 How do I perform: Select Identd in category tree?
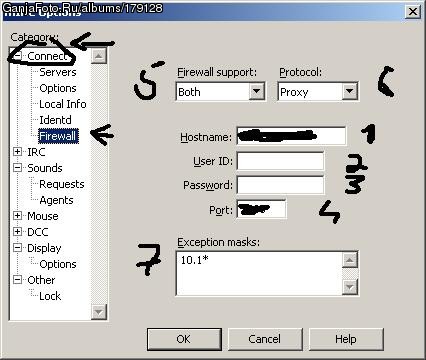coord(55,120)
